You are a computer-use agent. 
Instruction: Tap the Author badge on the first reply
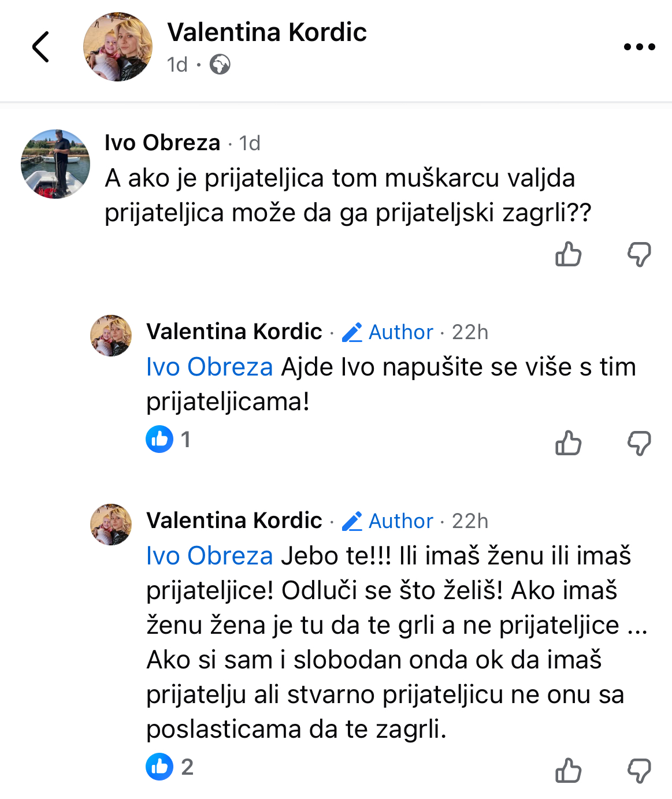point(387,332)
